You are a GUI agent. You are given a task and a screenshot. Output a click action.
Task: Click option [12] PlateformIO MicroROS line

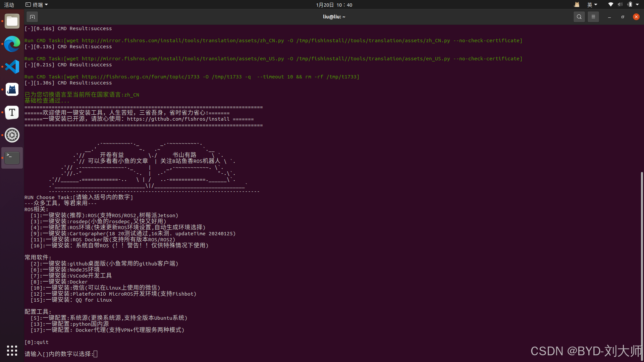114,294
